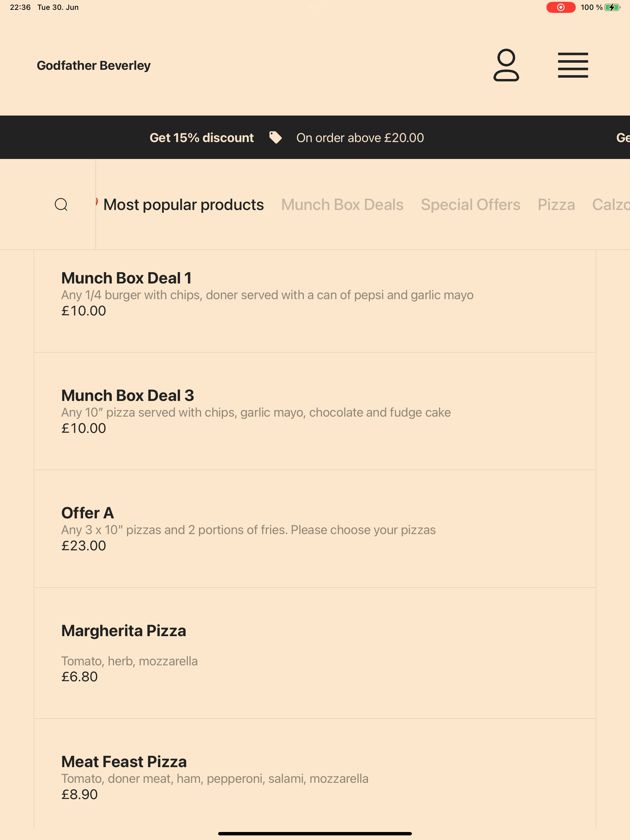Screen dimensions: 630x840
Task: Tap the 22:36 clock in status bar
Action: (20, 7)
